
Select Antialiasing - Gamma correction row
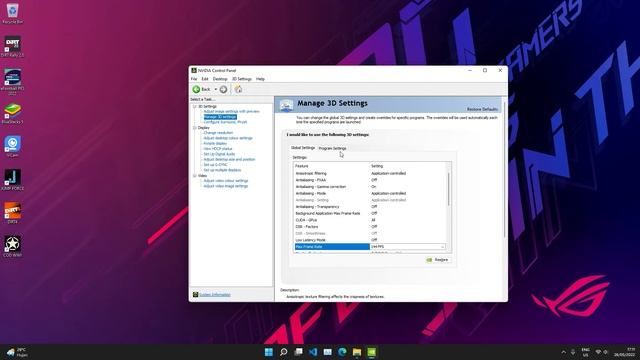click(x=370, y=187)
